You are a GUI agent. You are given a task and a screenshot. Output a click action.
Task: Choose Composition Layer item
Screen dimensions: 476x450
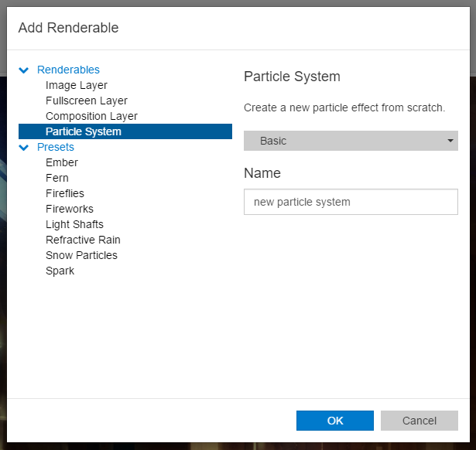coord(91,116)
